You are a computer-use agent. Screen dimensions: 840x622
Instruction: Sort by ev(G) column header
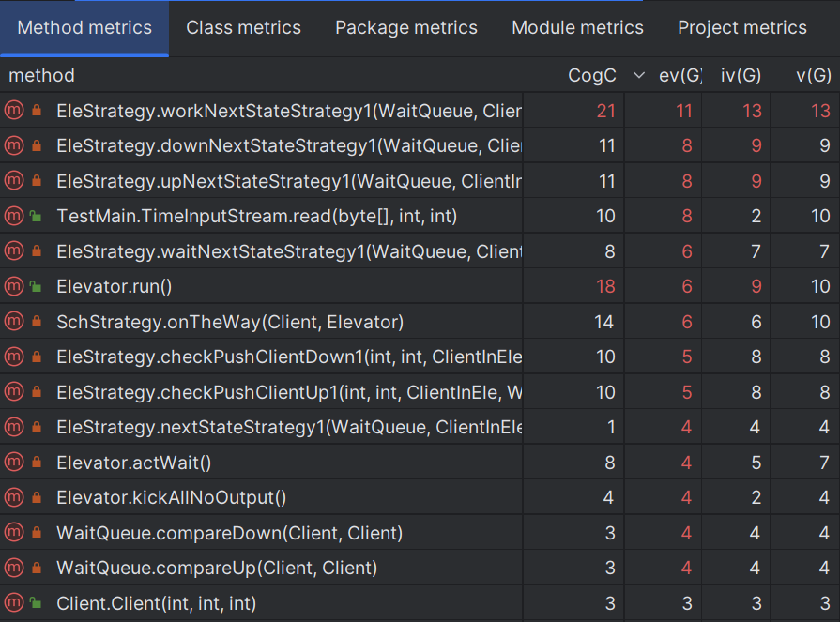[x=680, y=75]
